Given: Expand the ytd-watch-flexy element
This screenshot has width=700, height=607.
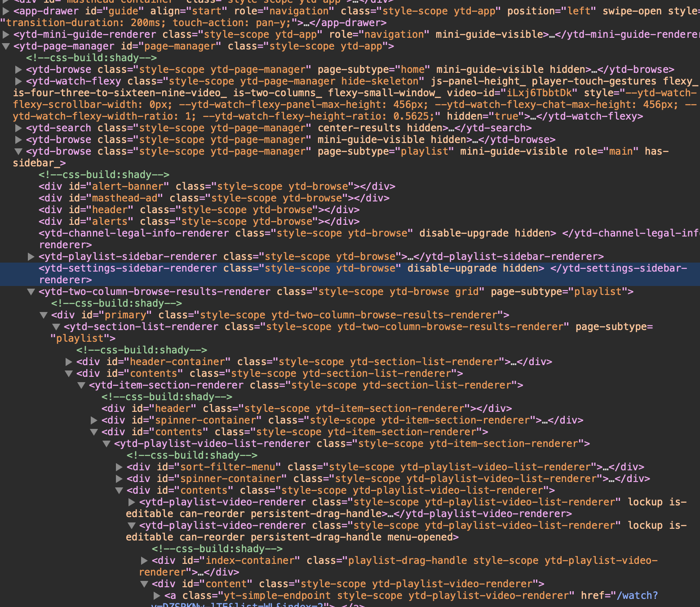Looking at the screenshot, I should click(18, 81).
